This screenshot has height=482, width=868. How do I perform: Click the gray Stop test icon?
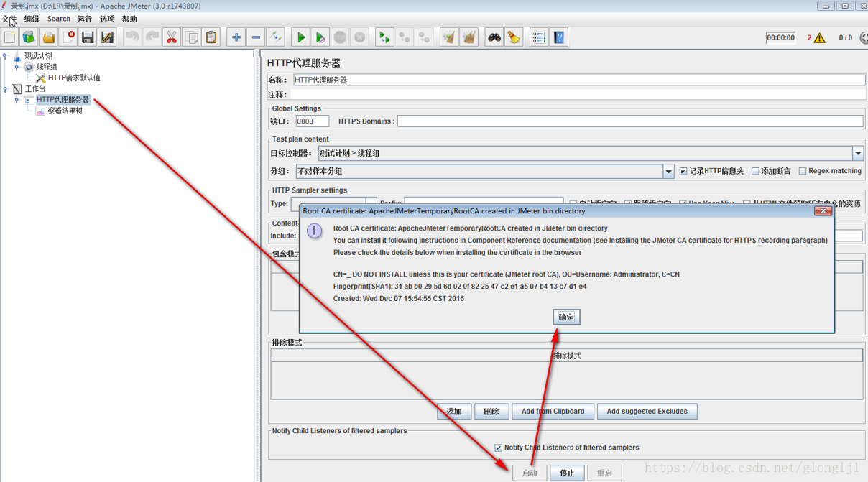(340, 37)
